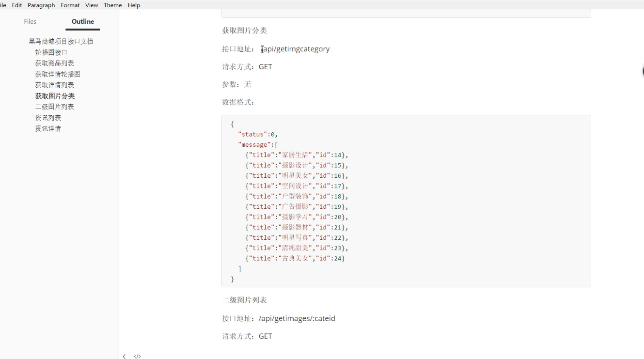Select 获取图片分类 in outline
This screenshot has height=359, width=644.
tap(55, 96)
